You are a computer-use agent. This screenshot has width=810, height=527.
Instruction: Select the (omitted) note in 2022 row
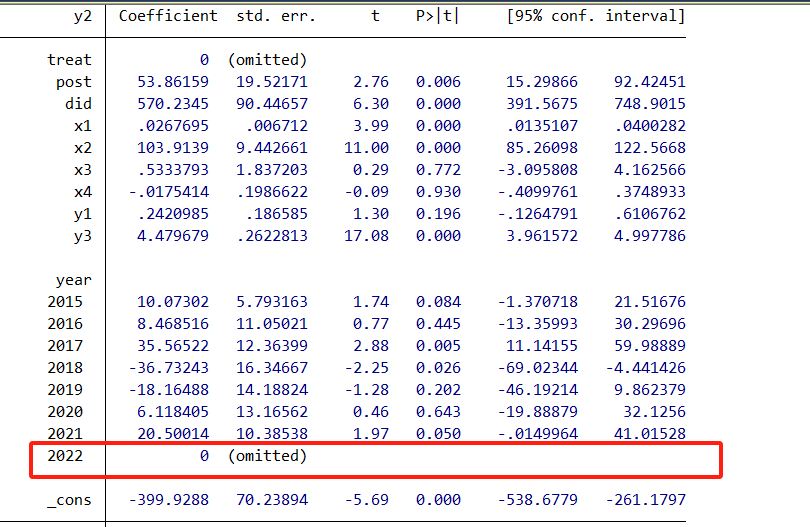pos(268,456)
